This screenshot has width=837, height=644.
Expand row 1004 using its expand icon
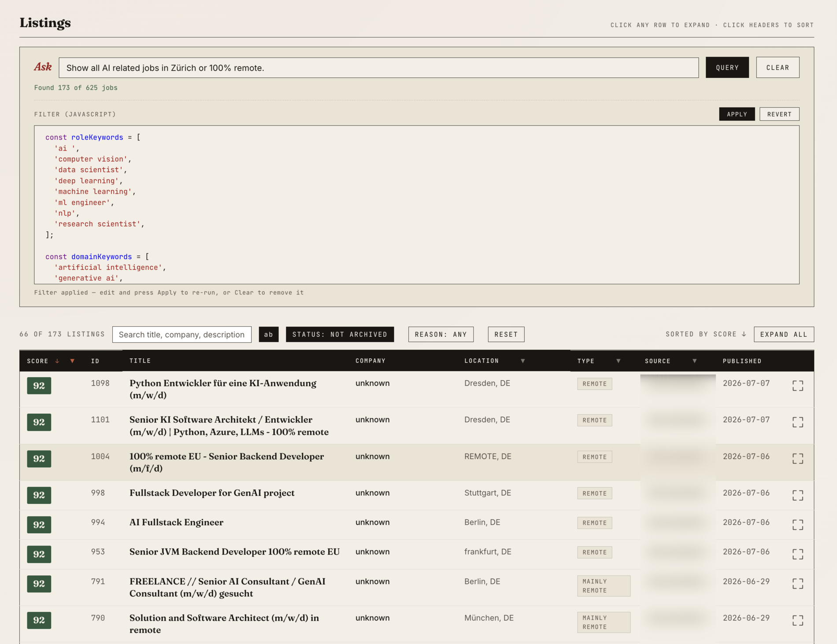click(798, 459)
